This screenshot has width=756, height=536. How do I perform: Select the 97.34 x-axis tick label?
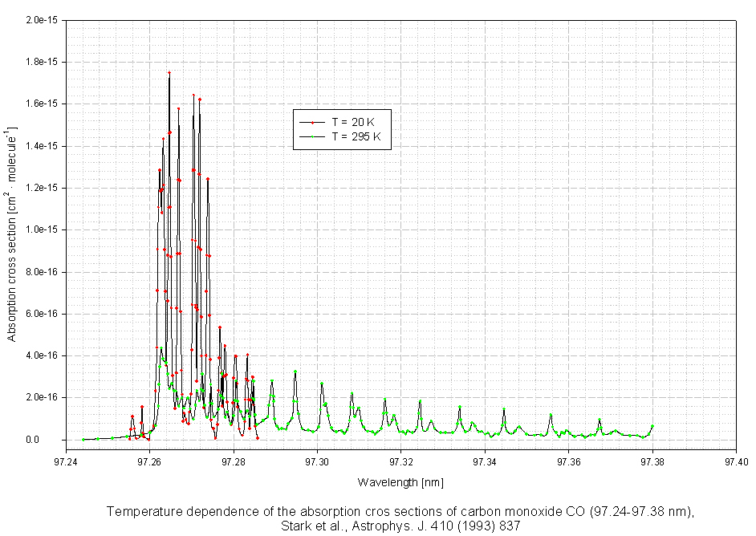485,461
